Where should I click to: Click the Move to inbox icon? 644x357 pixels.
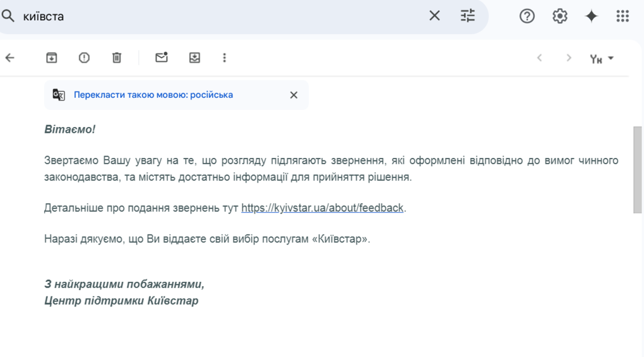[194, 58]
